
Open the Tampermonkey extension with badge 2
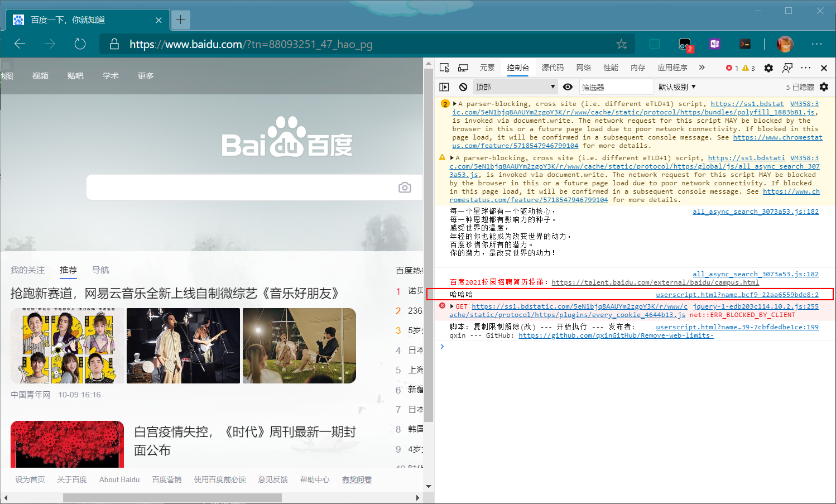[x=685, y=44]
